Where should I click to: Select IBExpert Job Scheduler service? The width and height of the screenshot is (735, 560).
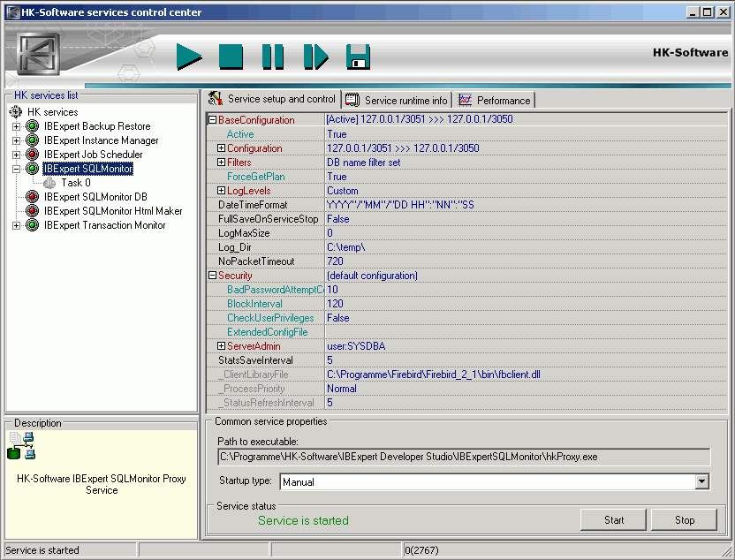click(x=94, y=155)
